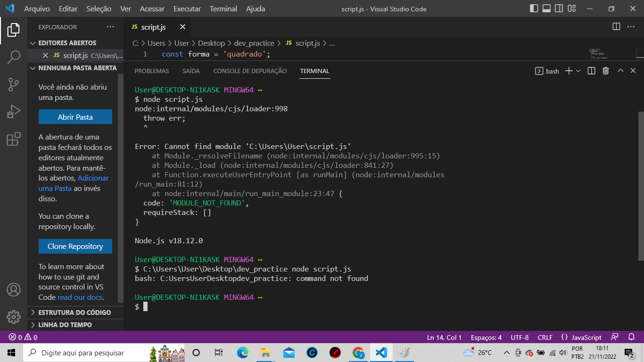Viewport: 644px width, 362px height.
Task: Customize layout button in title bar
Action: 571,8
